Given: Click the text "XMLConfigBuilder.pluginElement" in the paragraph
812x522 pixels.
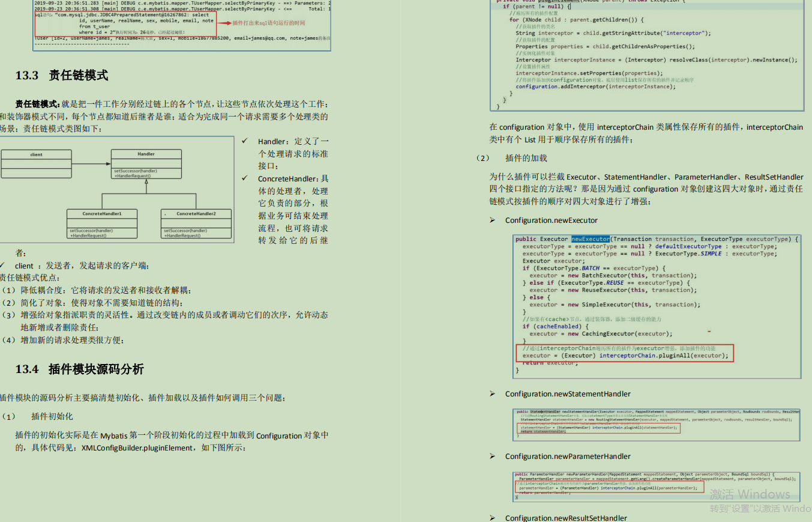Looking at the screenshot, I should pos(138,448).
